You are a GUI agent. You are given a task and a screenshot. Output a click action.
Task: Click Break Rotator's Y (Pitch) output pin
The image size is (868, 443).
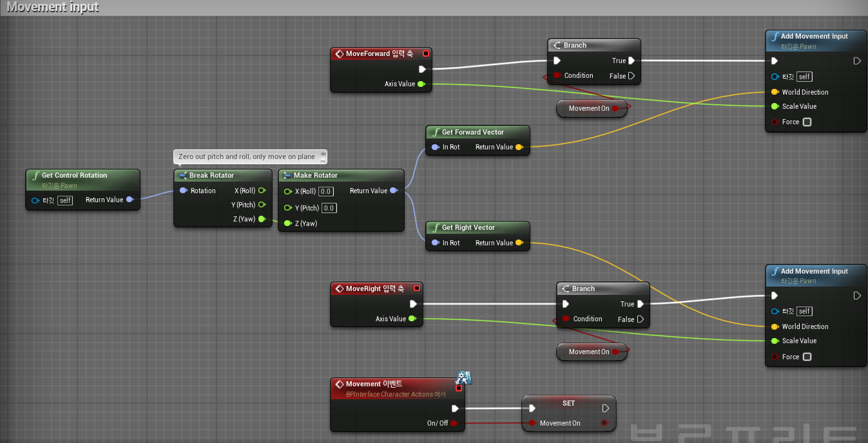[262, 205]
